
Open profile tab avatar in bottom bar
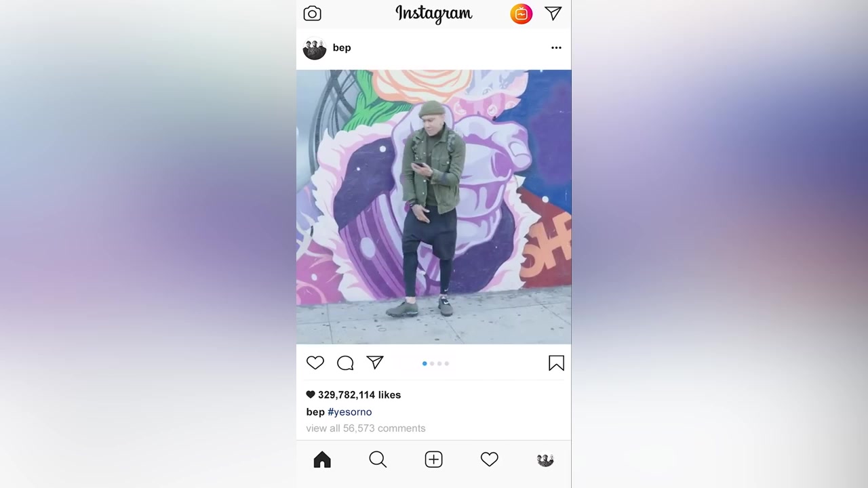pos(545,460)
